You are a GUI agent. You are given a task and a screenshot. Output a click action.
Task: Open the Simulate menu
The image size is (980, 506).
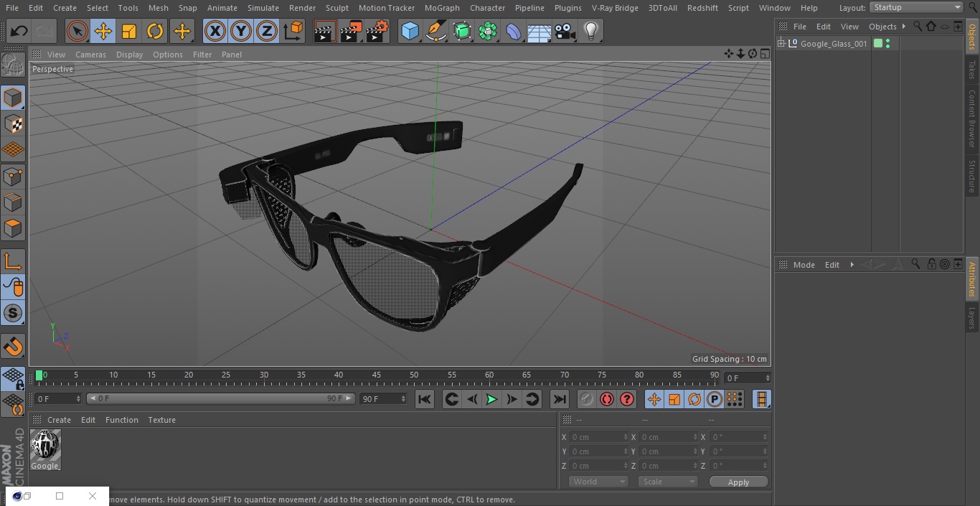tap(263, 8)
